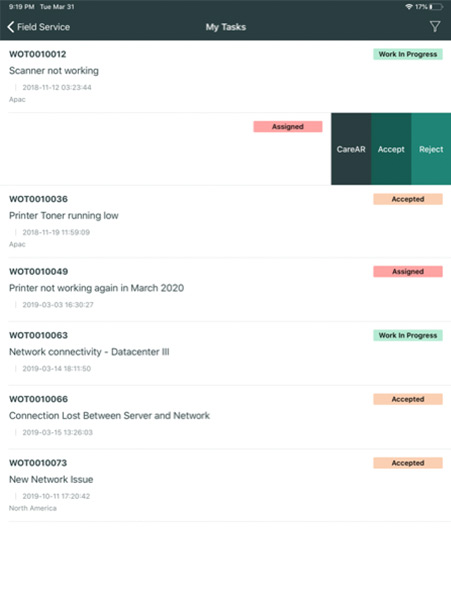
Task: Open Printer Toner running low task
Action: (x=225, y=222)
